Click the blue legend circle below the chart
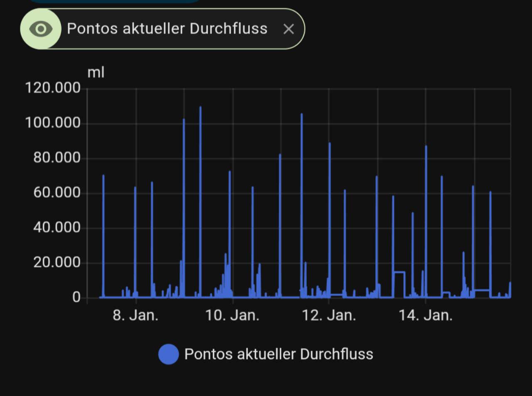This screenshot has width=532, height=396. pyautogui.click(x=169, y=354)
